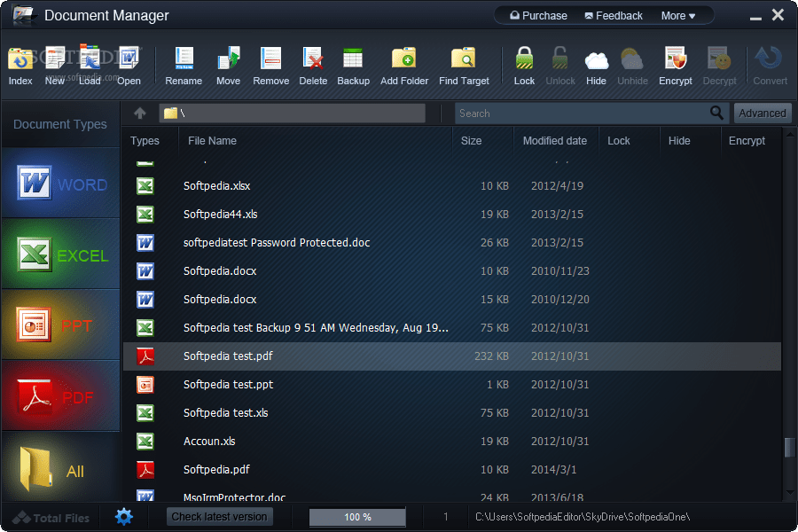Click the Lock padlock icon
Viewport: 798px width, 532px height.
point(524,58)
